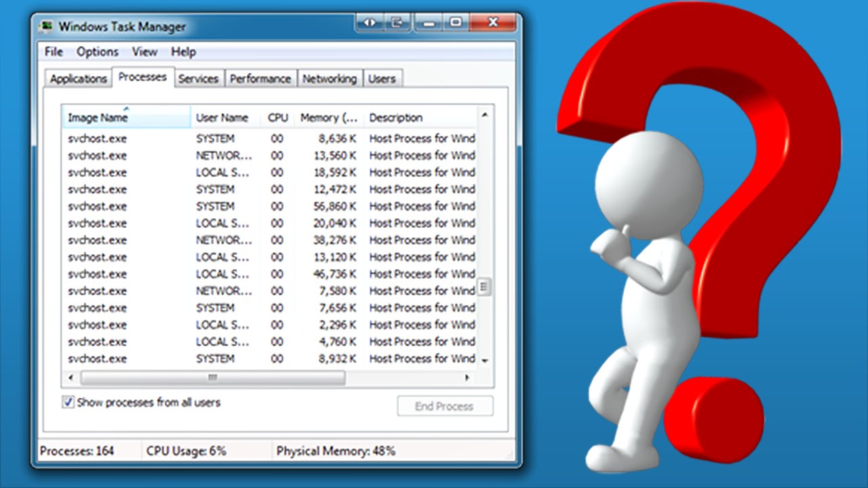Open the Options menu
Viewport: 868px width, 488px height.
[97, 52]
